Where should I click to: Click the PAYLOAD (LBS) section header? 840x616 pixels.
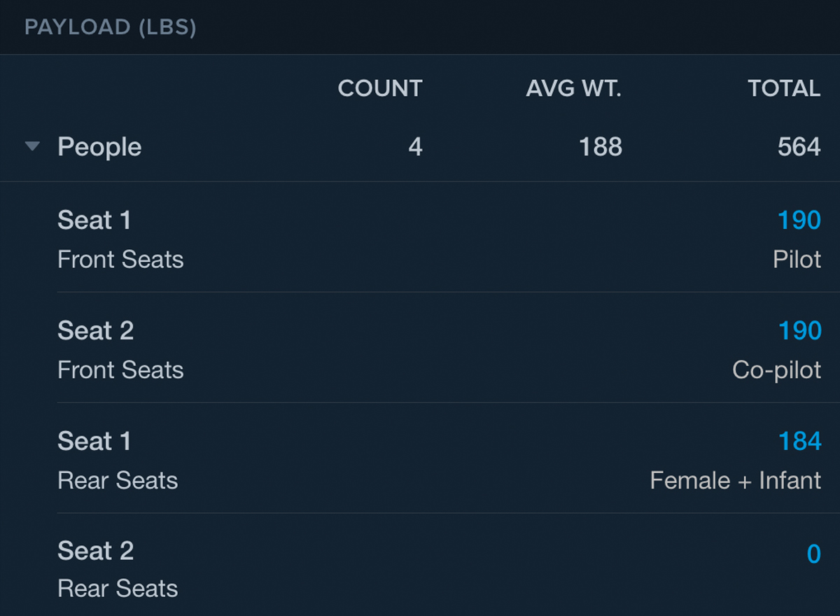(110, 28)
